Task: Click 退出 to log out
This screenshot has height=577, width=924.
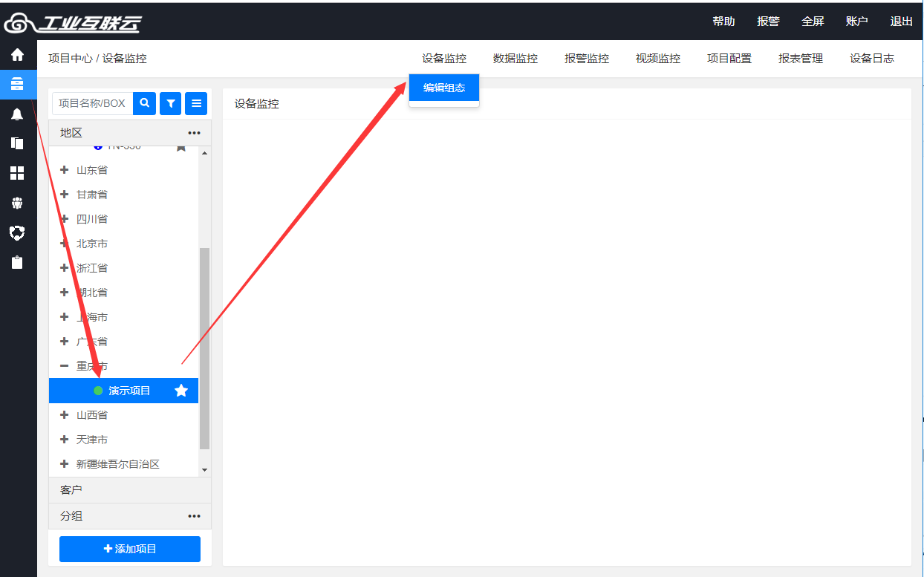Action: (x=901, y=22)
